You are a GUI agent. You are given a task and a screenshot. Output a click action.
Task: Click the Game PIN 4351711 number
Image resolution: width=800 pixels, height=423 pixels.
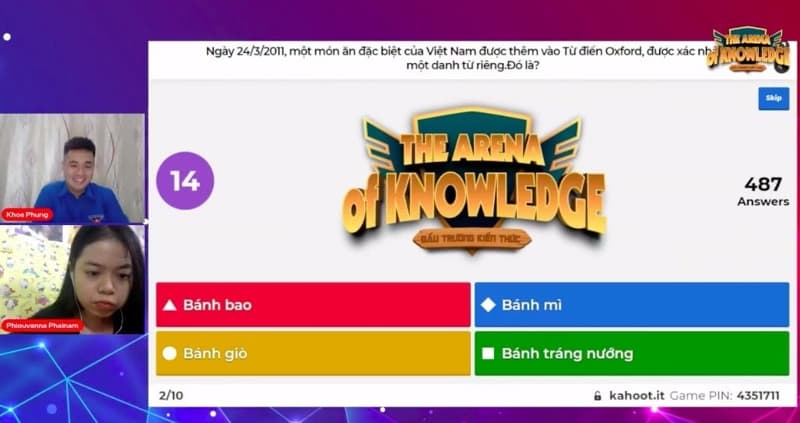(758, 396)
